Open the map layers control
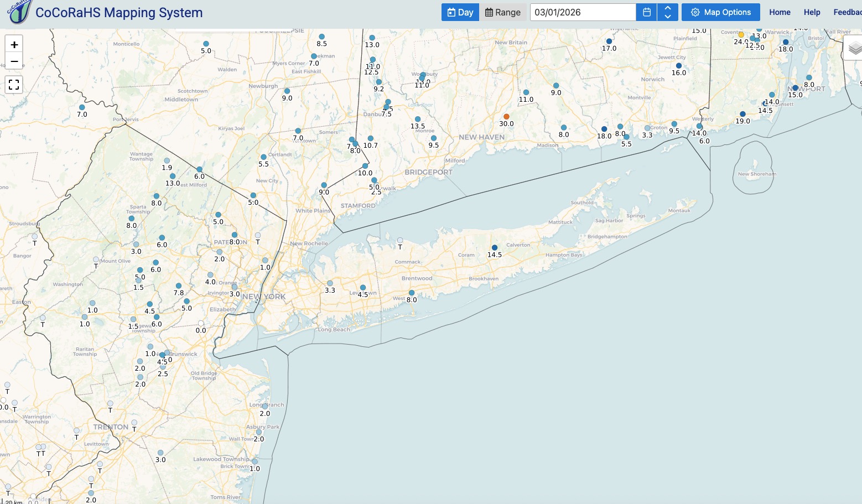 pyautogui.click(x=855, y=49)
